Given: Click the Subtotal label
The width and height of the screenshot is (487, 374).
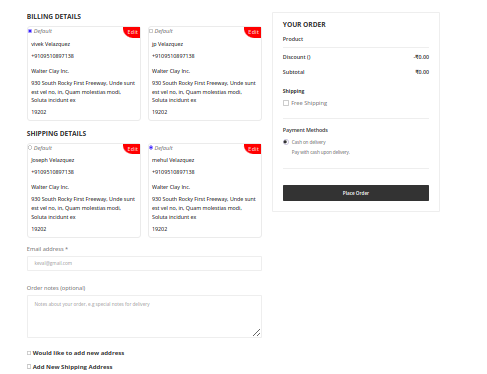Looking at the screenshot, I should pyautogui.click(x=294, y=72).
